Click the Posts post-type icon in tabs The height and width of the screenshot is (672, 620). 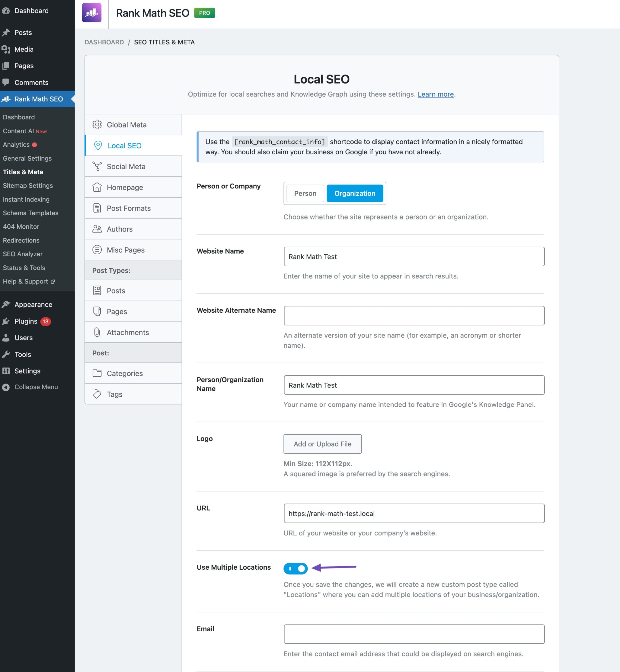(97, 290)
